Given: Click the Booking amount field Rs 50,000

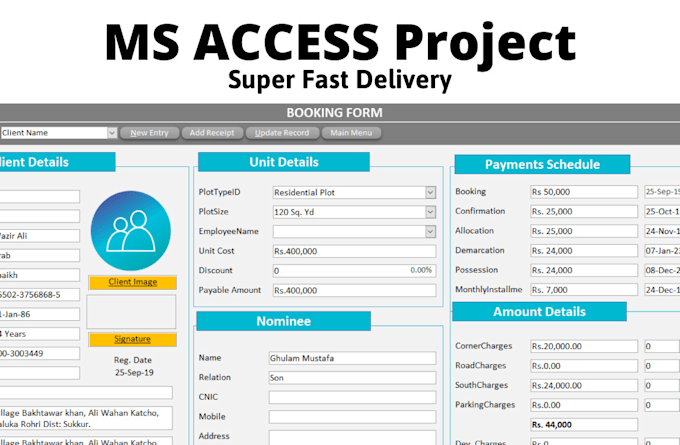Looking at the screenshot, I should [584, 192].
